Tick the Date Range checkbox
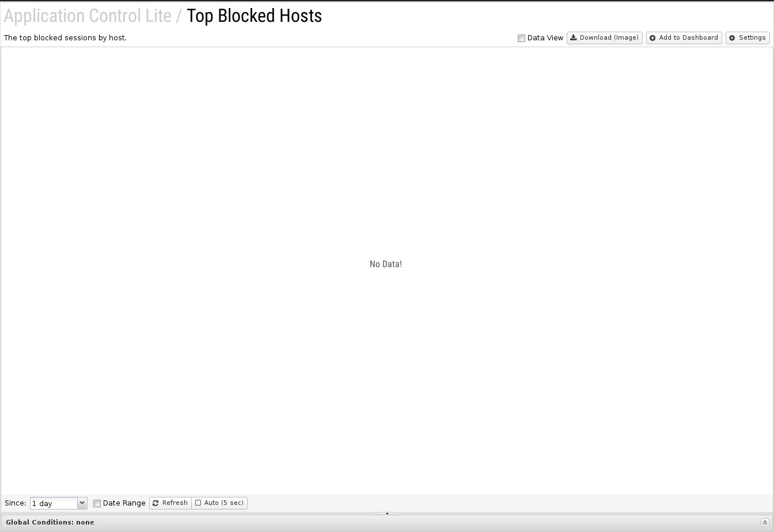Image resolution: width=774 pixels, height=532 pixels. tap(97, 503)
